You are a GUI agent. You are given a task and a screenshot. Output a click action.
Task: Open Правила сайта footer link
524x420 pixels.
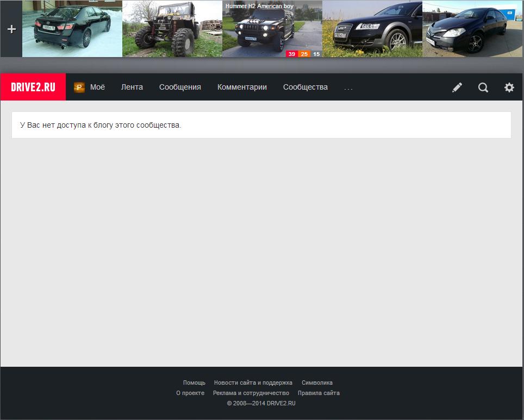point(319,393)
